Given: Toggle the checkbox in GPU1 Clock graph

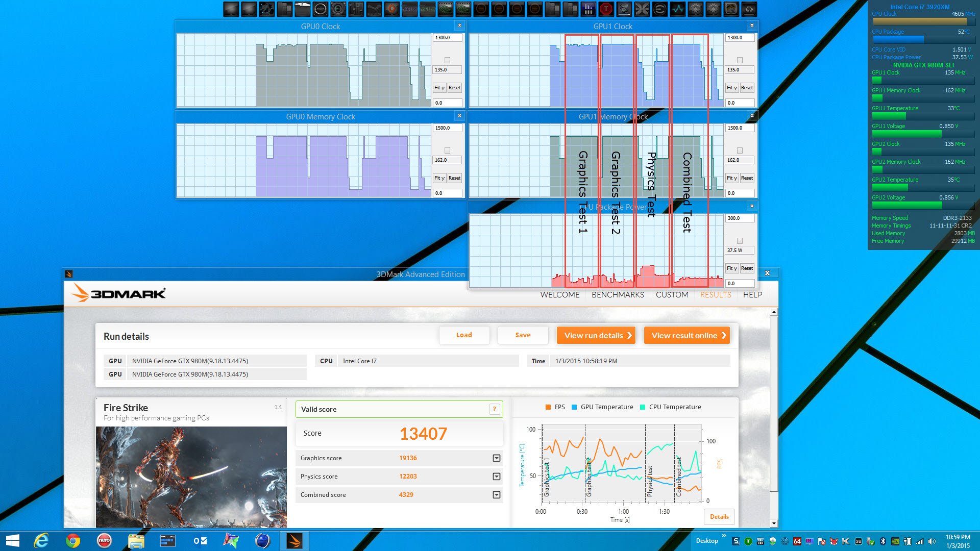Looking at the screenshot, I should coord(740,60).
